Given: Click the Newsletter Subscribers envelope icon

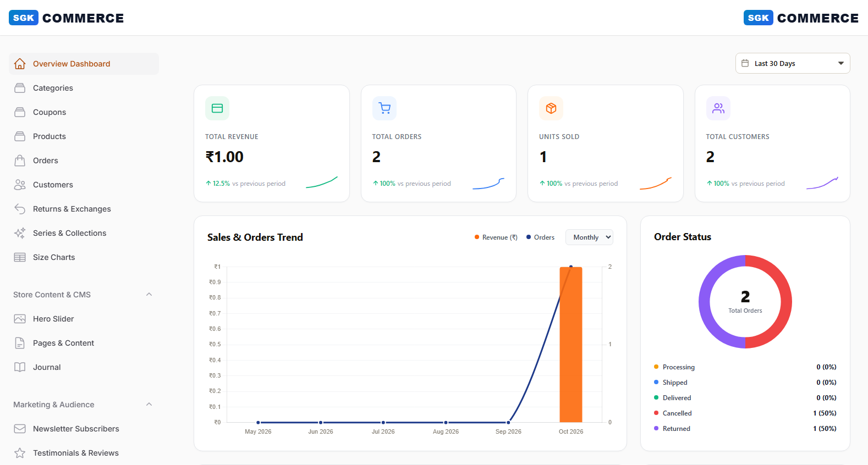Looking at the screenshot, I should click(20, 429).
